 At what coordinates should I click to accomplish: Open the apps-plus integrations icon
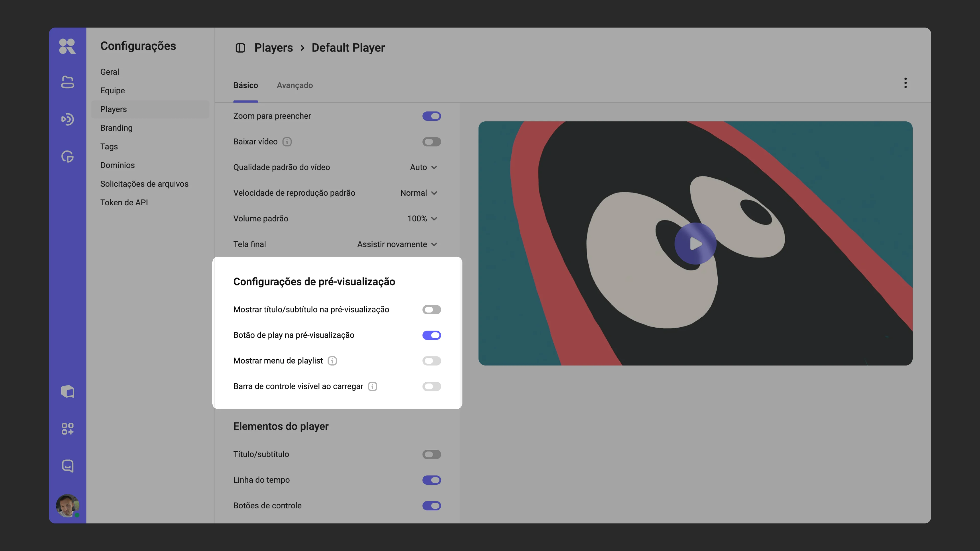67,429
